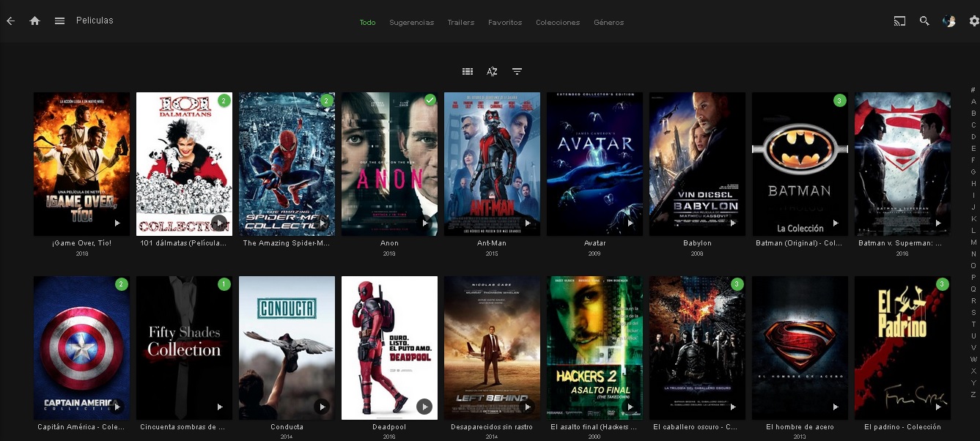Switch to the Sugerencias tab
The image size is (980, 441).
[412, 23]
